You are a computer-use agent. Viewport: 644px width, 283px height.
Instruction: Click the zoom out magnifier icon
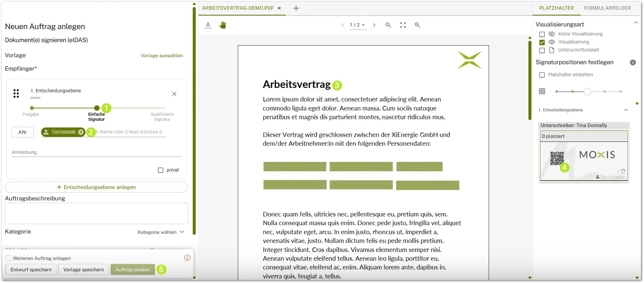tap(388, 25)
